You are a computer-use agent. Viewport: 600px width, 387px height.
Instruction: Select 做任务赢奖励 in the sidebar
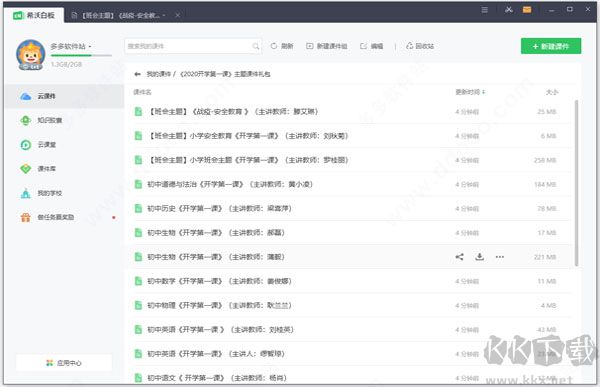(64, 217)
